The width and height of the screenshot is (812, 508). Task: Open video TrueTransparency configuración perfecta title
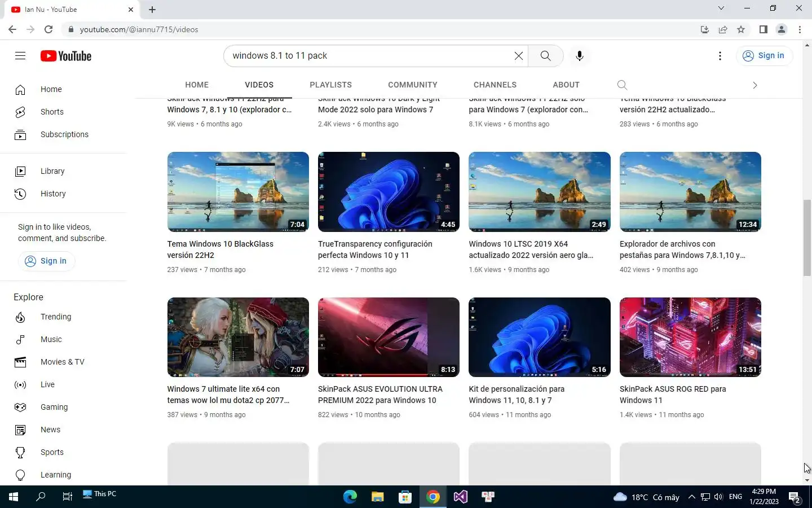[375, 249]
